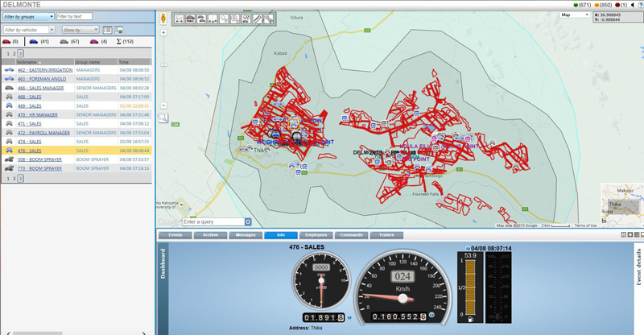Click the pink vehicle status filter icon

[93, 41]
